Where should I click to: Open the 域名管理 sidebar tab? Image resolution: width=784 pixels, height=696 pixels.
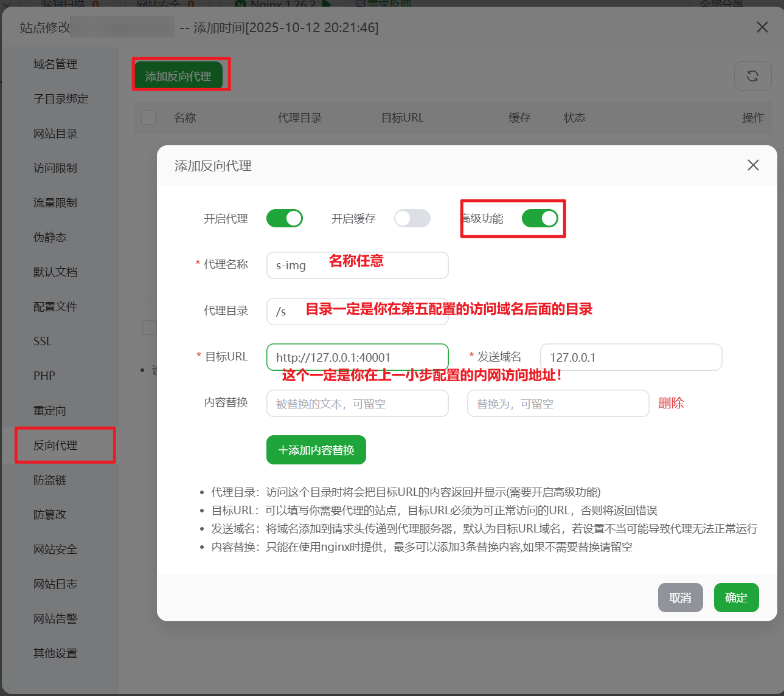(x=55, y=64)
